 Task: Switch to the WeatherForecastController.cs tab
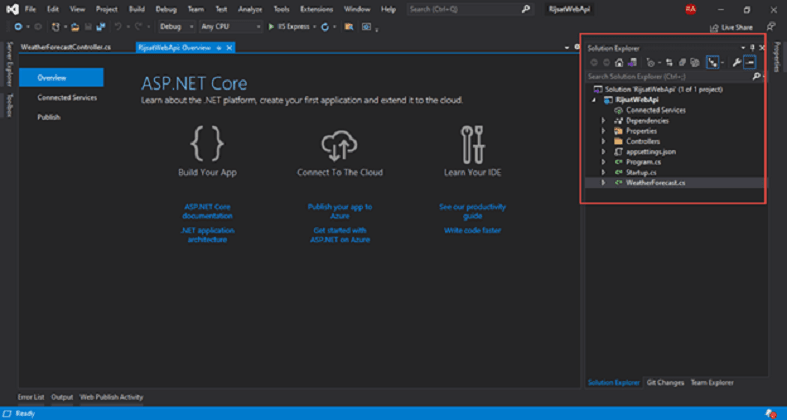coord(66,47)
